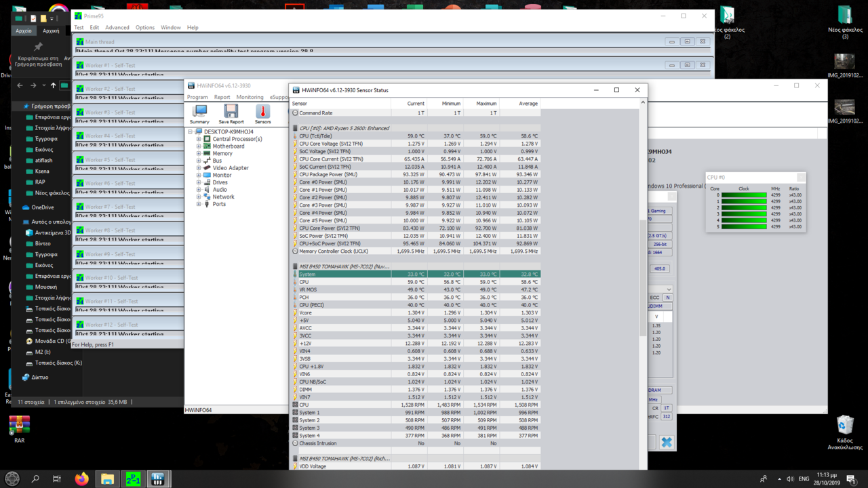This screenshot has height=488, width=868.
Task: Open the Αρχείο tab in File Explorer
Action: point(24,30)
